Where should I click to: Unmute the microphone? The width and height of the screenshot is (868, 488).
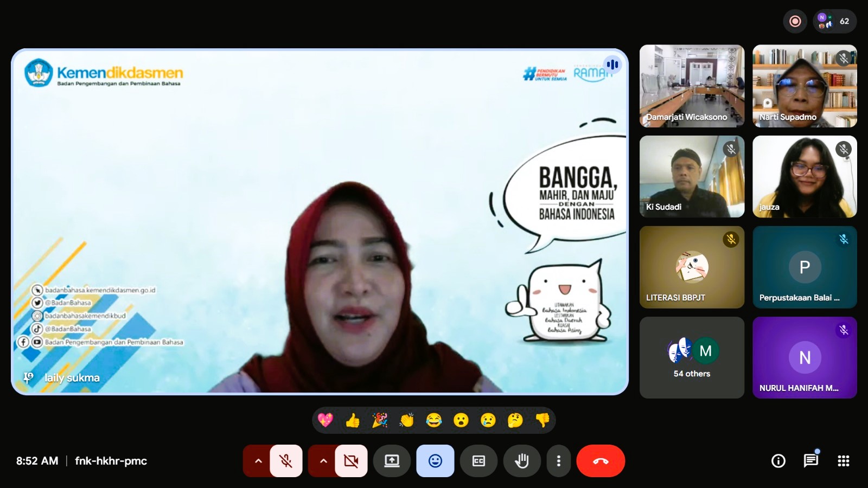(286, 461)
